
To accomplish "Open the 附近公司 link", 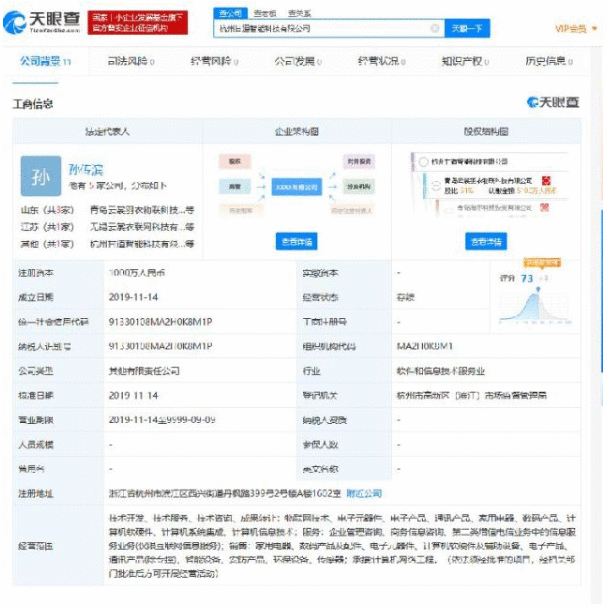I will pyautogui.click(x=364, y=493).
